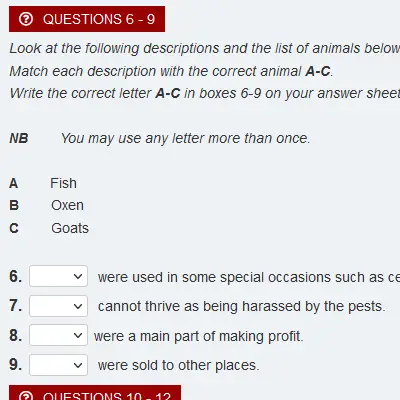
Task: Select the dropdown box for question 9
Action: (x=58, y=365)
